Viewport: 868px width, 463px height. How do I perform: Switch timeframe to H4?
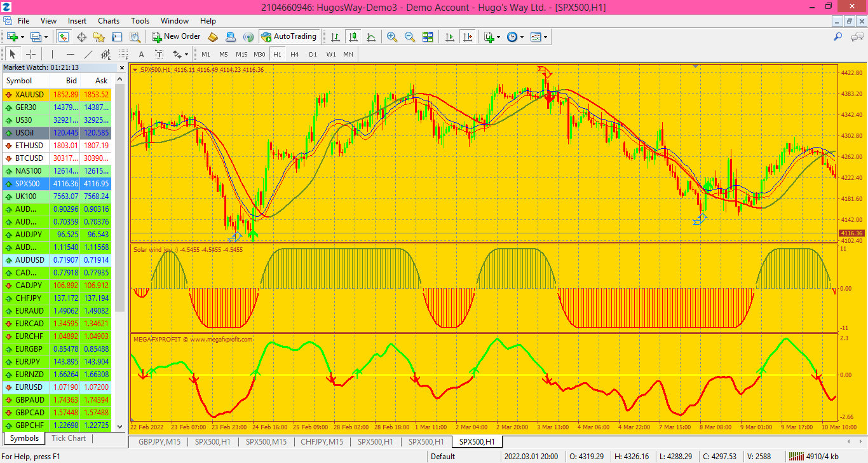pyautogui.click(x=295, y=54)
